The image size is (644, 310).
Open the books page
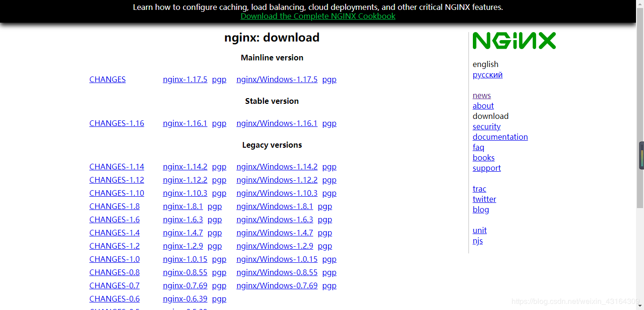click(x=484, y=158)
